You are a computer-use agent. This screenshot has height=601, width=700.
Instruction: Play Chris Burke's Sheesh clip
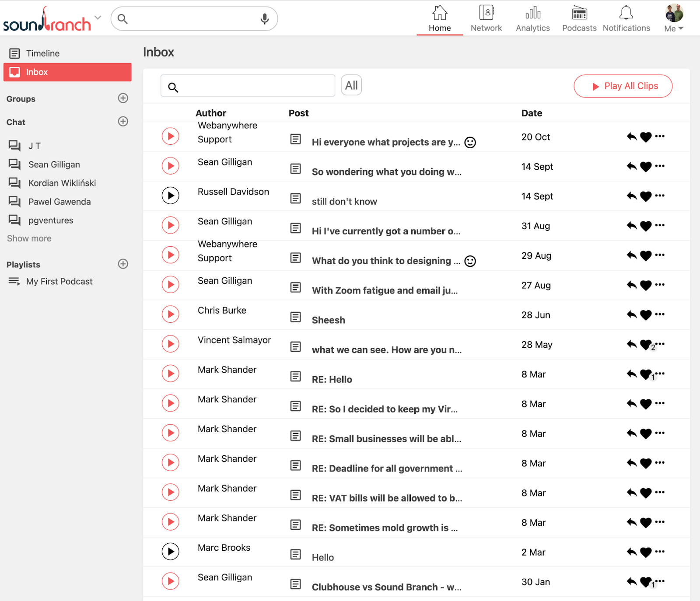point(171,314)
